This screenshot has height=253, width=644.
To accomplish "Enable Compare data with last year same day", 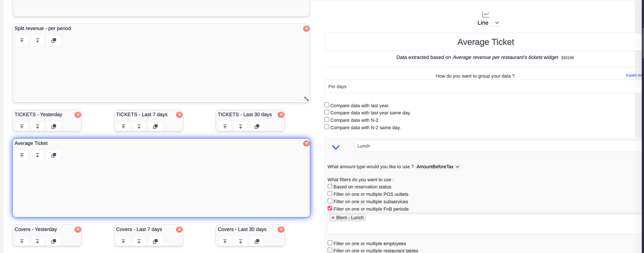I will [327, 112].
